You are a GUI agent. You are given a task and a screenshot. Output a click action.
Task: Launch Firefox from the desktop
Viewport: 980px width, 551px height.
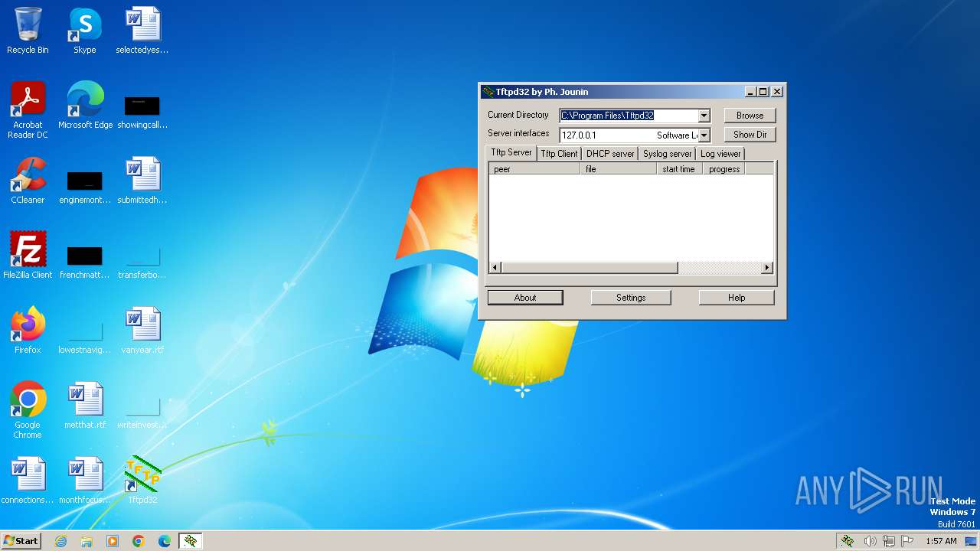point(28,331)
